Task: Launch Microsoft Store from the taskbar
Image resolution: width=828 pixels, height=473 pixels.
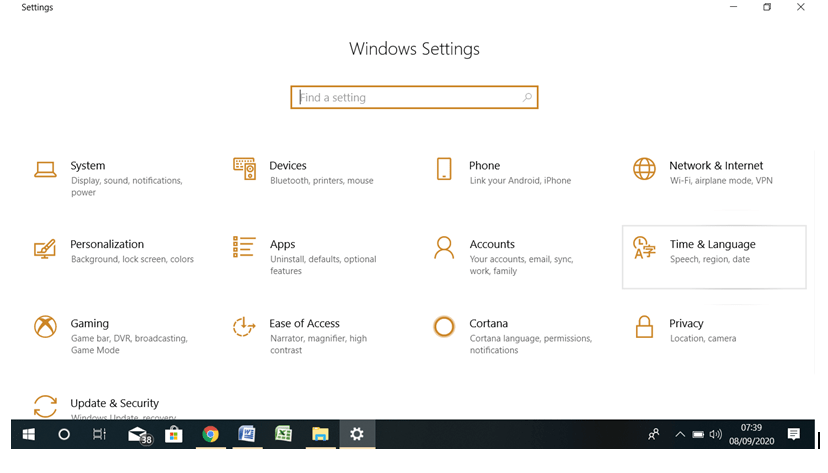Action: (174, 434)
